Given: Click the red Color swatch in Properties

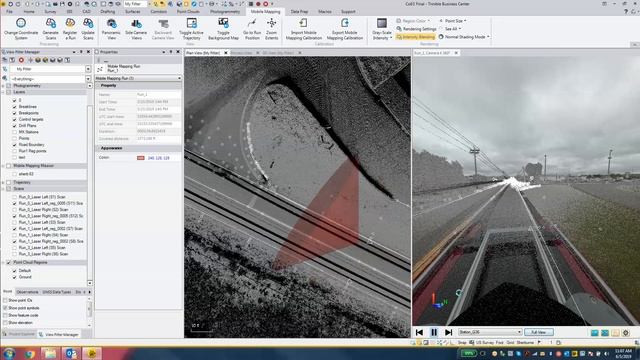Looking at the screenshot, I should [141, 158].
